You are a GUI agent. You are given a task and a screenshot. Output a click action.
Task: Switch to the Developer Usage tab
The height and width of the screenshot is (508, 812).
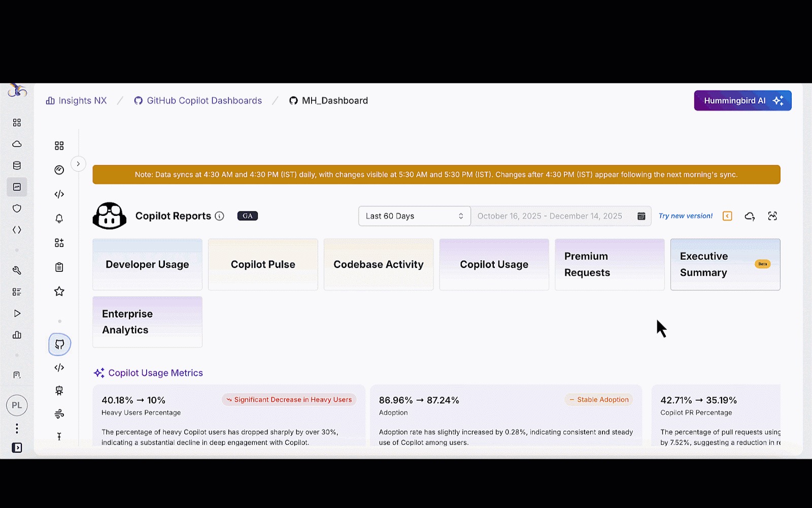pos(147,265)
